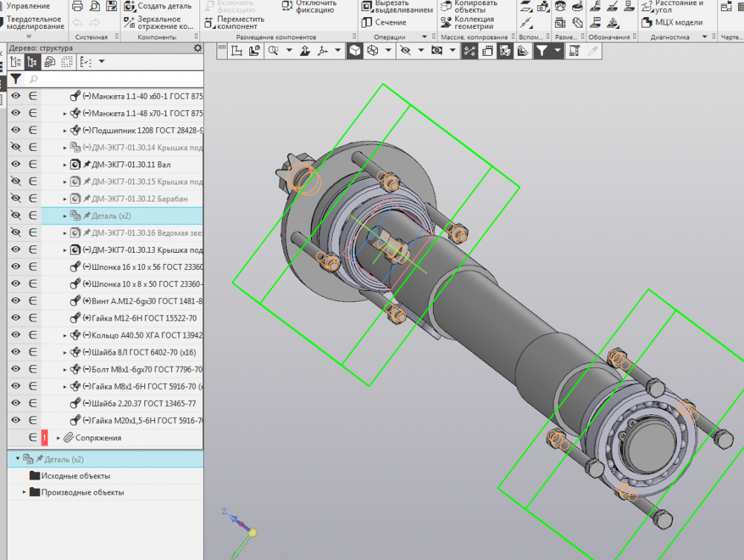Toggle visibility of Подшипник 1208 component
Viewport: 744px width, 560px height.
point(16,130)
